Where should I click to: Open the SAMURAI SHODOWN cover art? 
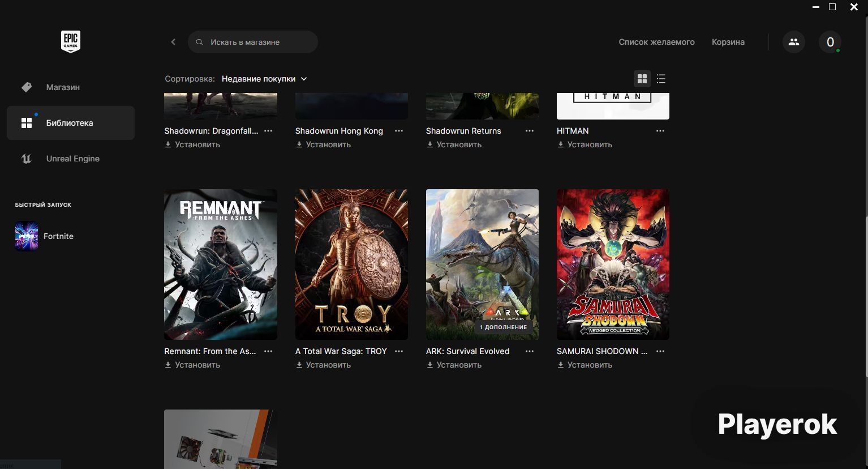coord(613,265)
